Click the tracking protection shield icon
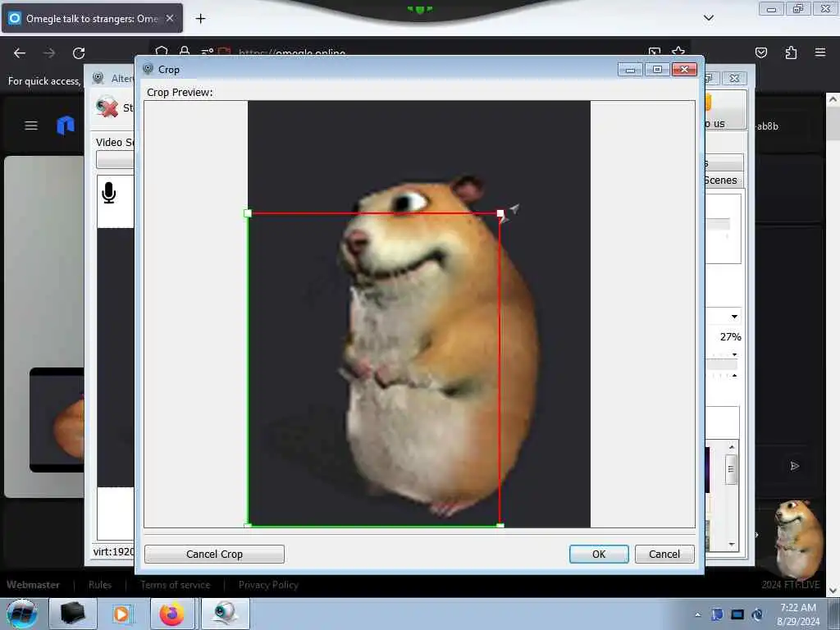Viewport: 840px width, 630px height. point(162,51)
